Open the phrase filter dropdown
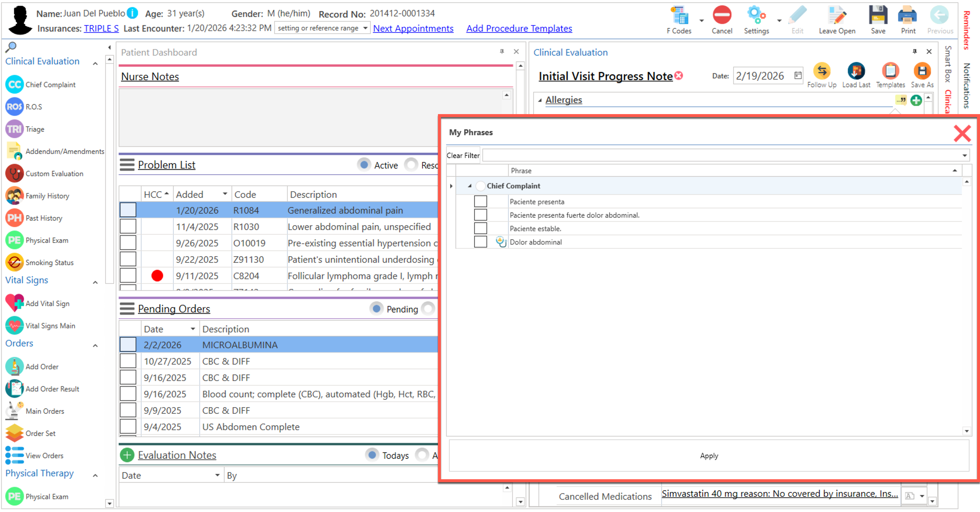Viewport: 980px width, 512px height. click(965, 155)
